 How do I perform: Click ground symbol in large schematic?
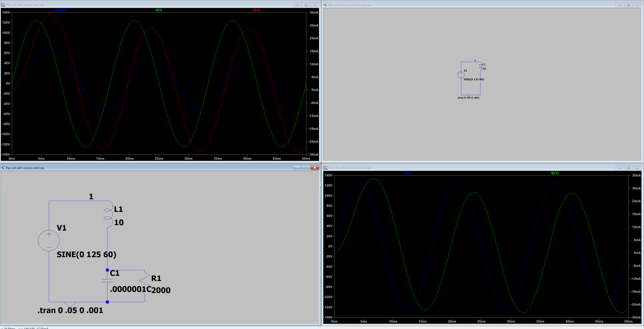[x=70, y=304]
